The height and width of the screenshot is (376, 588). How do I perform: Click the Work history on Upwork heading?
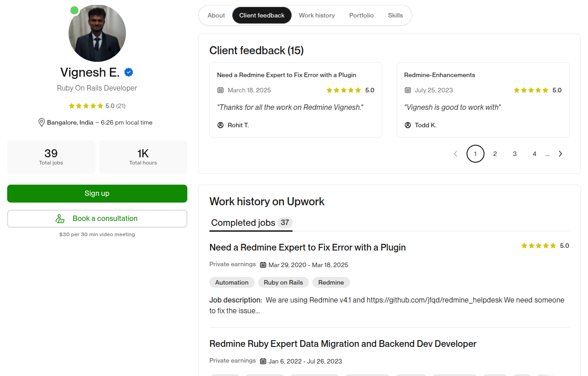click(267, 202)
